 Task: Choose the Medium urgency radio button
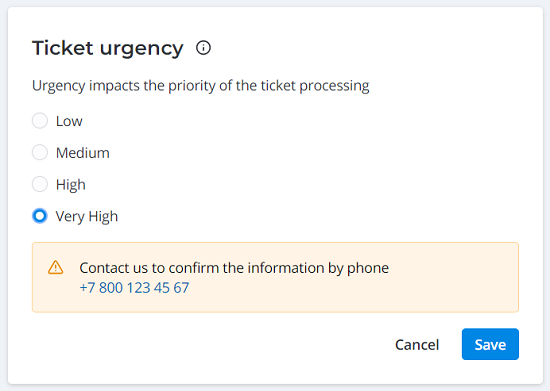[40, 153]
